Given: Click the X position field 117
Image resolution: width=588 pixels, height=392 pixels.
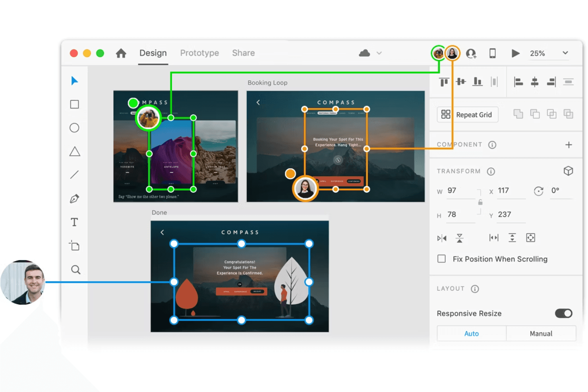Looking at the screenshot, I should click(x=511, y=191).
